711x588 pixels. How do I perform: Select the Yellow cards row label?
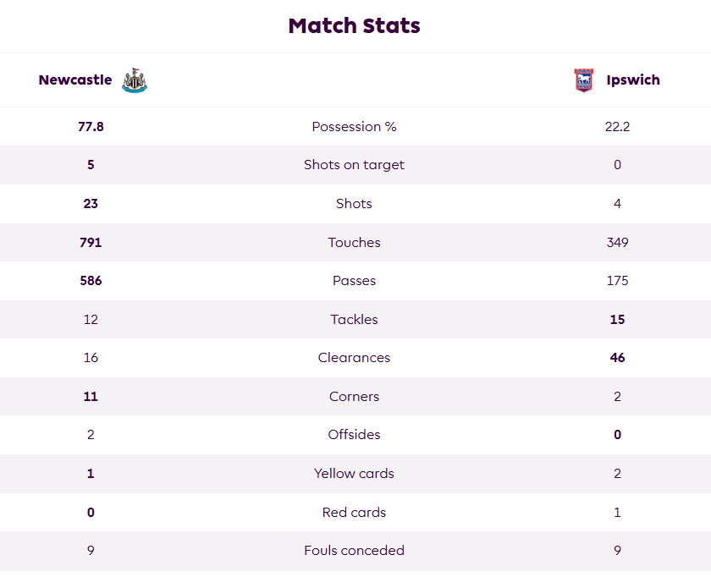[354, 474]
